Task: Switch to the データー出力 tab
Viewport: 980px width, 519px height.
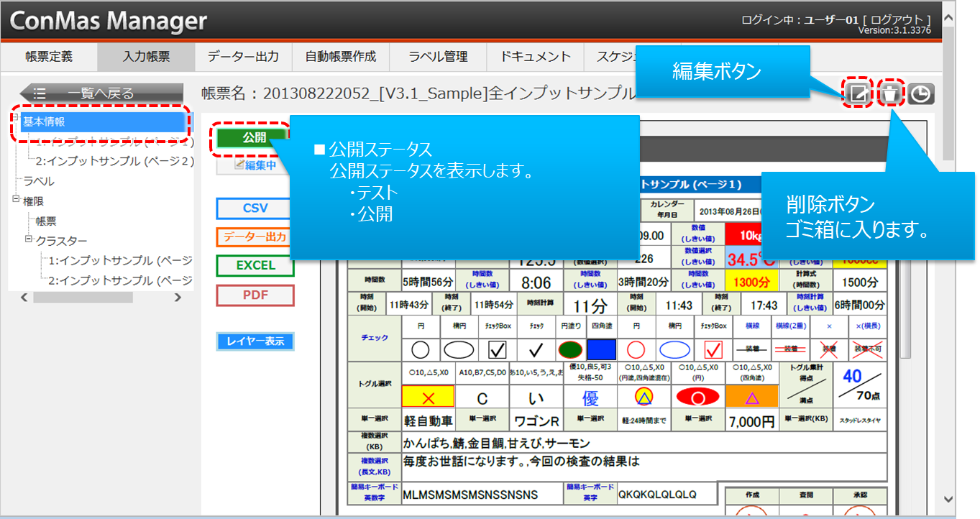Action: [243, 57]
